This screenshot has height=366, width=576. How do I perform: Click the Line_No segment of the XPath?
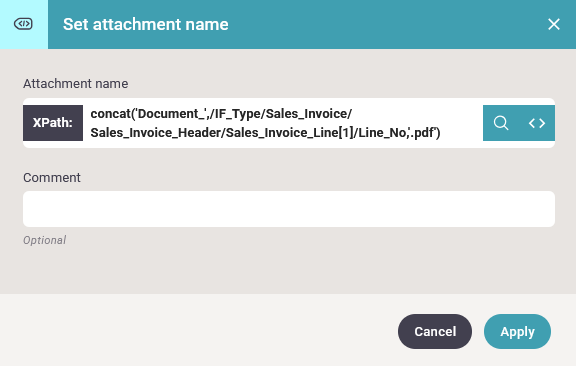click(382, 133)
